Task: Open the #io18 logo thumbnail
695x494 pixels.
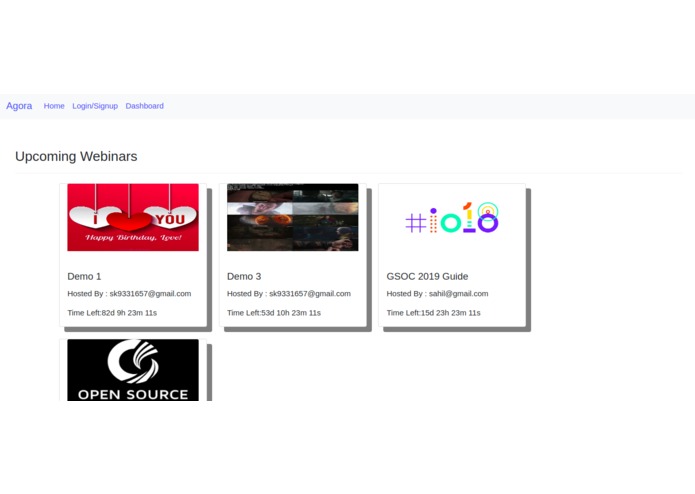Action: pos(452,217)
